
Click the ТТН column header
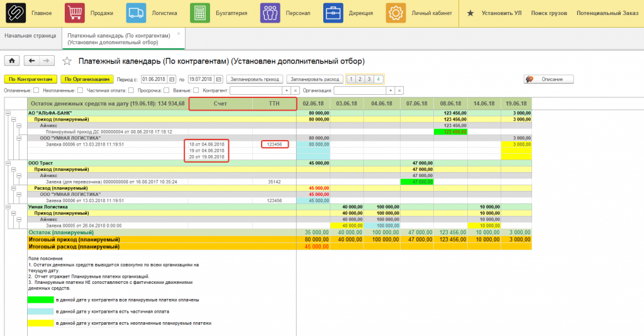274,104
